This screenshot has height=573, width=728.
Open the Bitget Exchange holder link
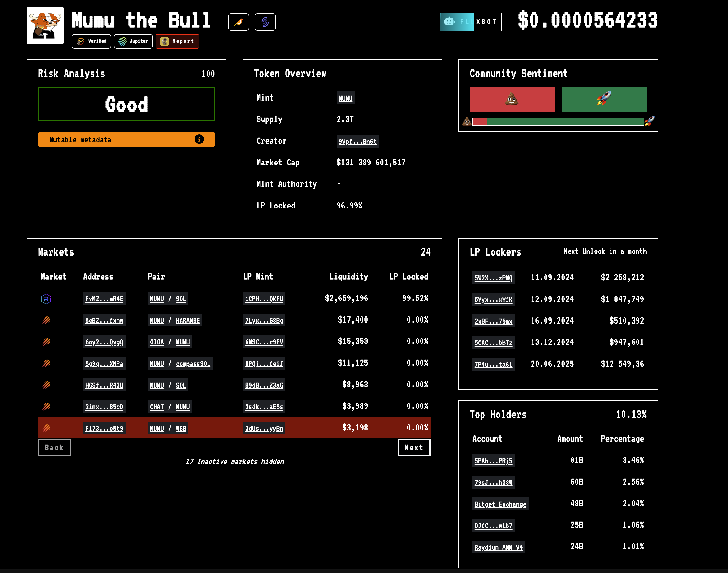click(501, 504)
